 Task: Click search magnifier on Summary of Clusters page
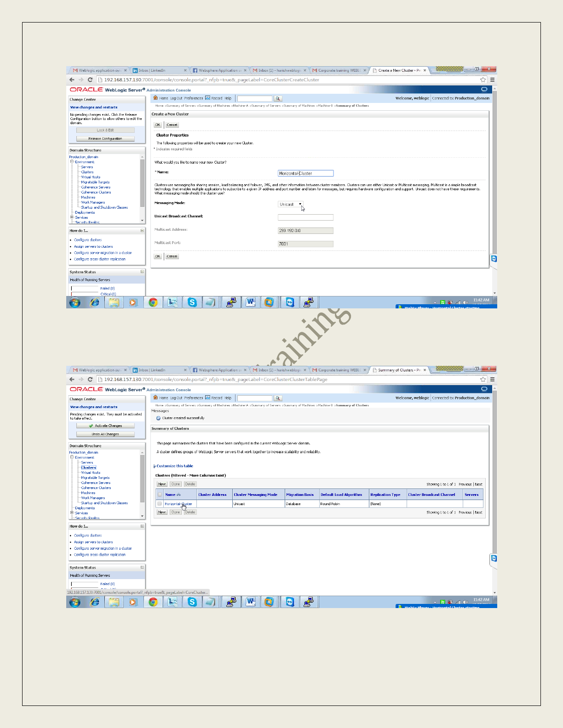[x=277, y=398]
